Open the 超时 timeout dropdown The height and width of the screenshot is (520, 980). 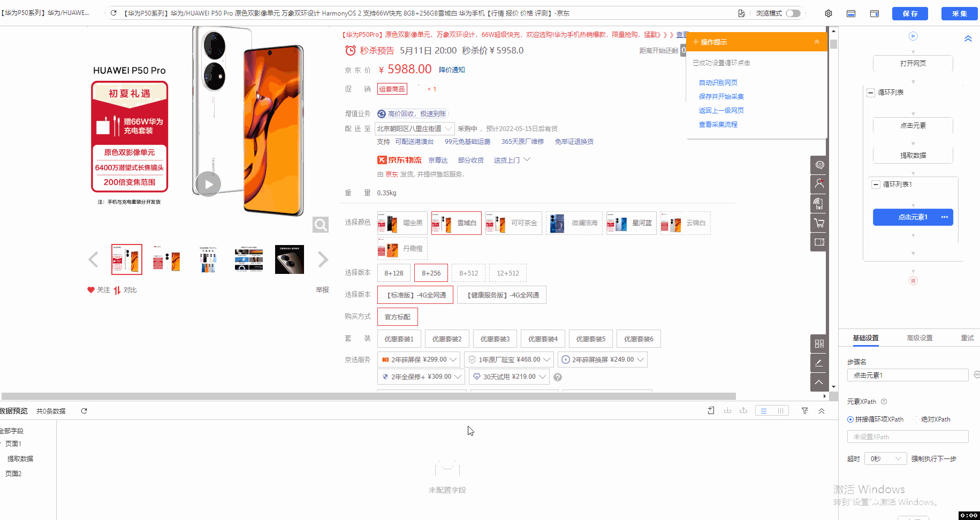885,458
